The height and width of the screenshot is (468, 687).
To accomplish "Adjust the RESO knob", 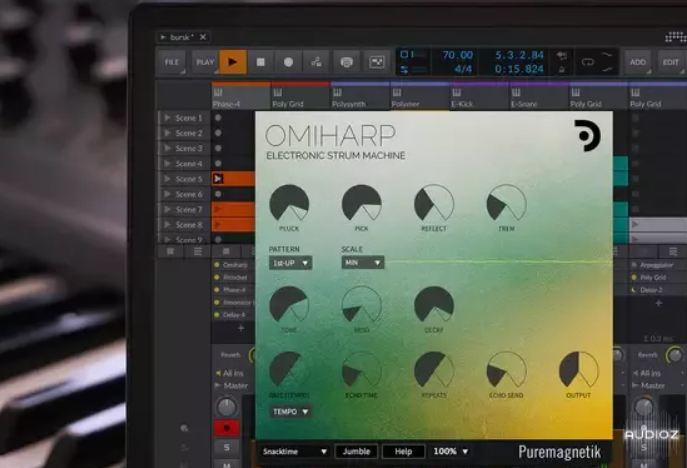I will click(x=361, y=305).
